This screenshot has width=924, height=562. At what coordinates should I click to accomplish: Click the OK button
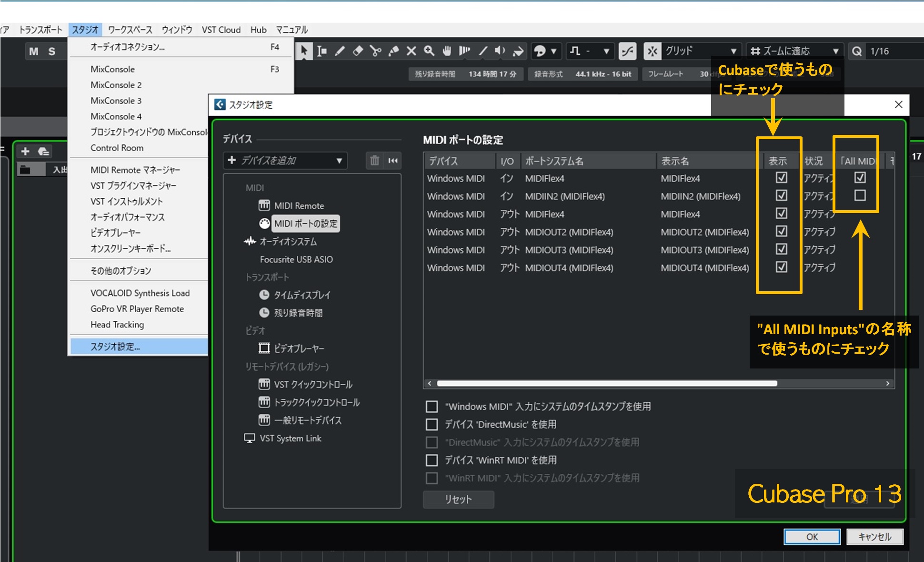pos(812,537)
